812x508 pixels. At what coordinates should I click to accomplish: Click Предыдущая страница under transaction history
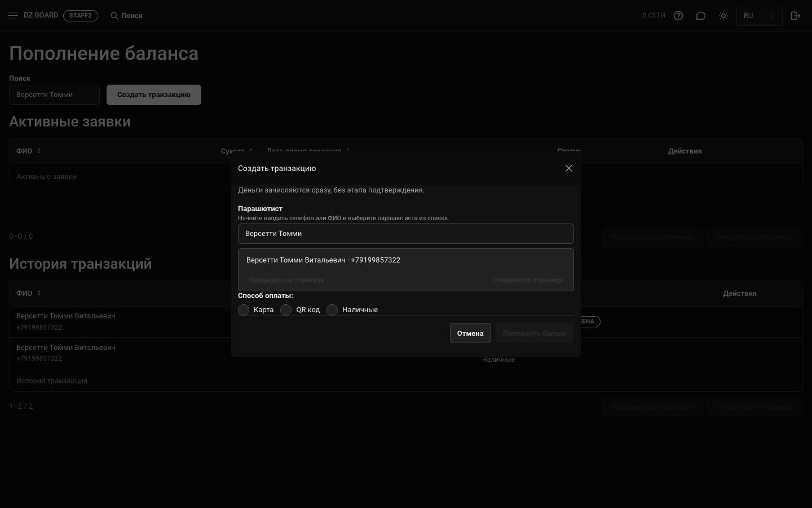652,407
